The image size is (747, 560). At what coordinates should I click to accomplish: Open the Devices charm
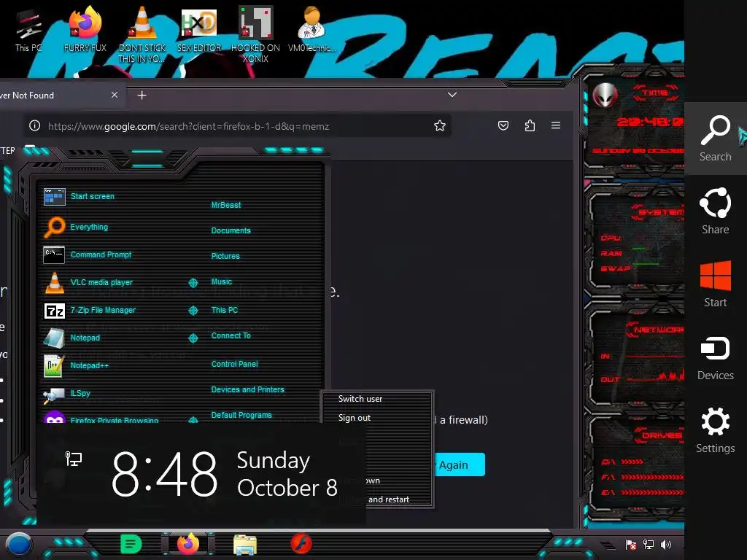click(x=715, y=357)
